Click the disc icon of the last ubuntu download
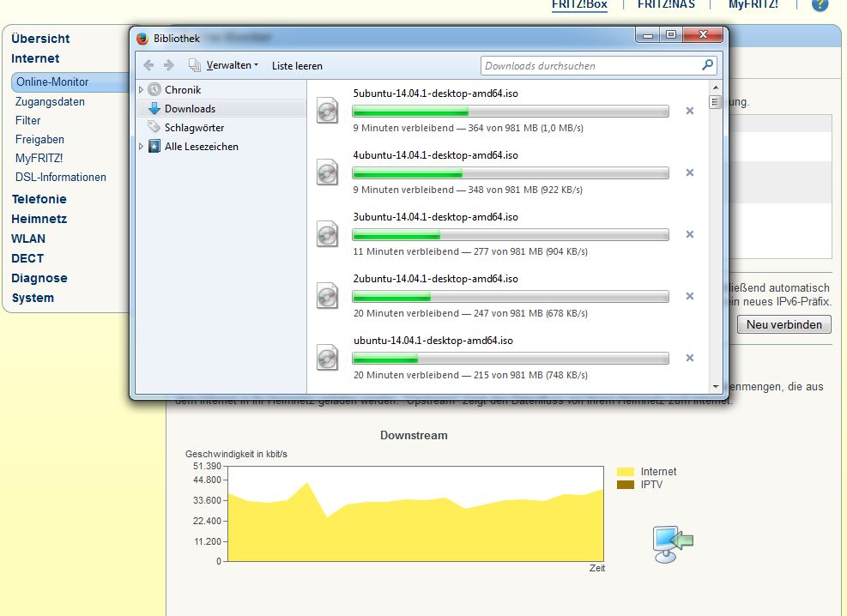This screenshot has width=847, height=616. [x=327, y=358]
